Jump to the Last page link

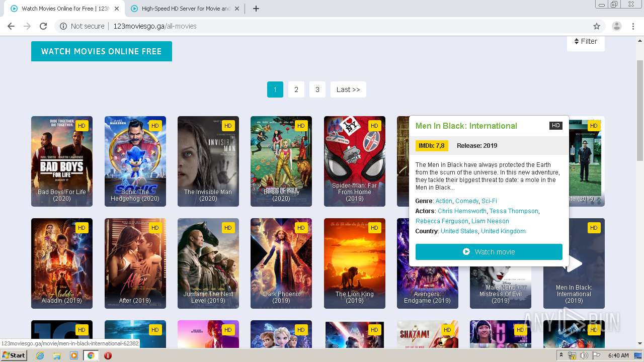tap(348, 89)
